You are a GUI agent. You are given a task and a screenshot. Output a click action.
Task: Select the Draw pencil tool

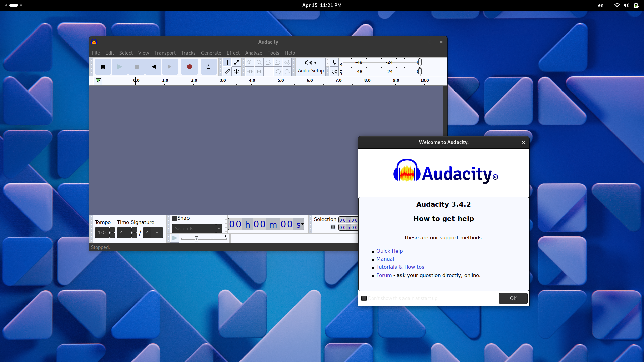227,71
